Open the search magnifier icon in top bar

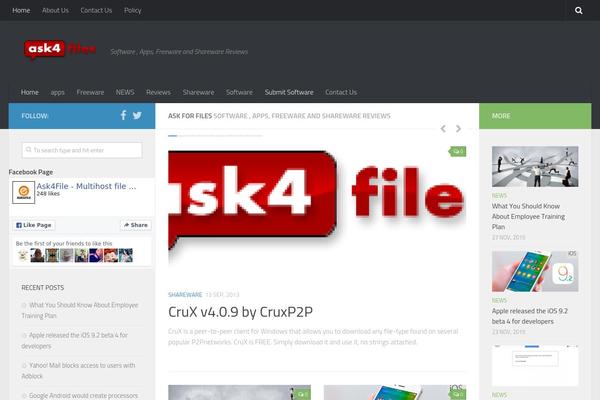point(579,10)
